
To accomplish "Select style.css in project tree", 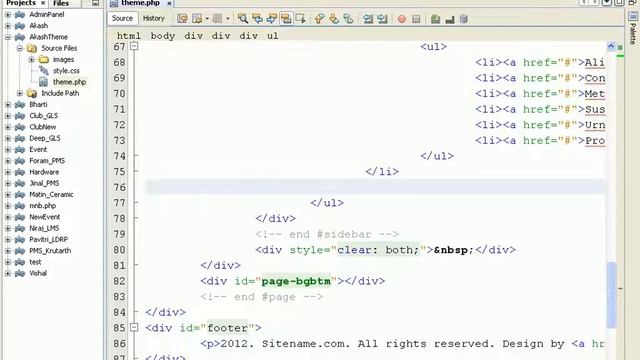I will (x=66, y=71).
